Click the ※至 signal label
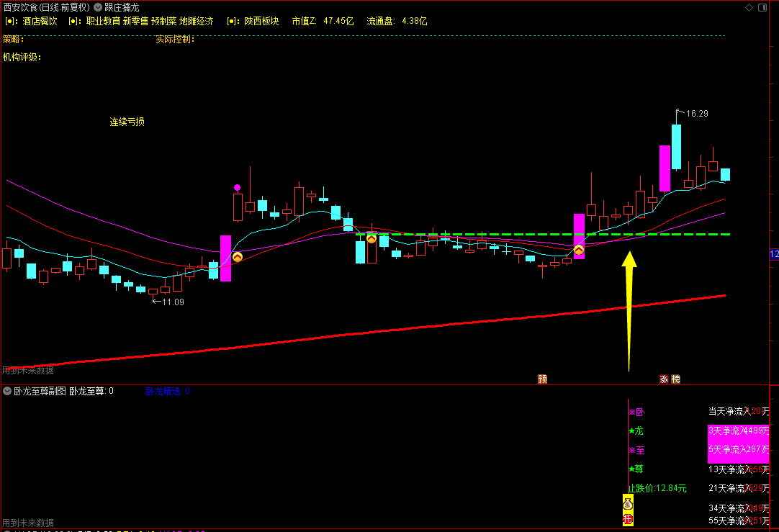This screenshot has height=532, width=779. (x=636, y=451)
